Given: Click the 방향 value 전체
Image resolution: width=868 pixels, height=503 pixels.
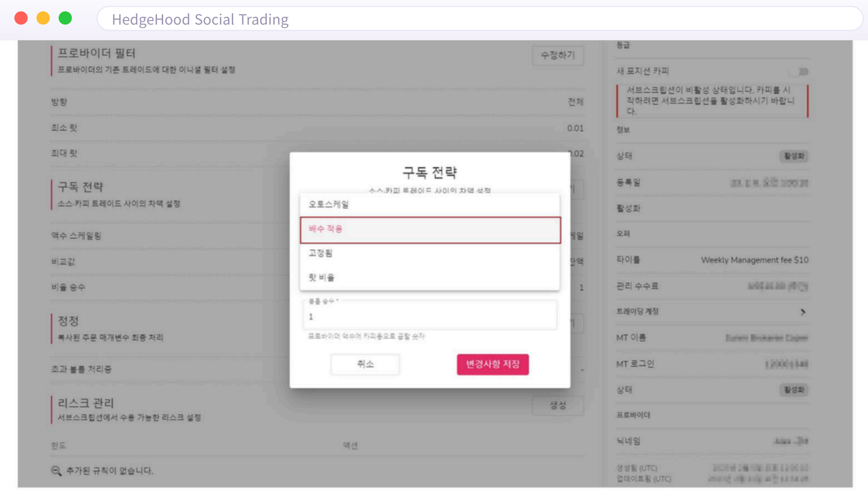Looking at the screenshot, I should 575,102.
